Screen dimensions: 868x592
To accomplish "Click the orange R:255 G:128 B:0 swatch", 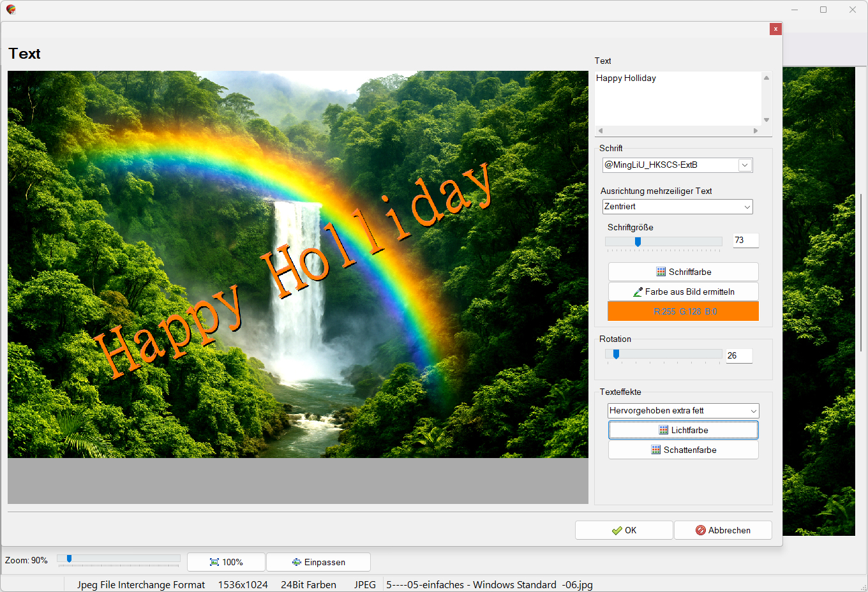I will pos(683,311).
